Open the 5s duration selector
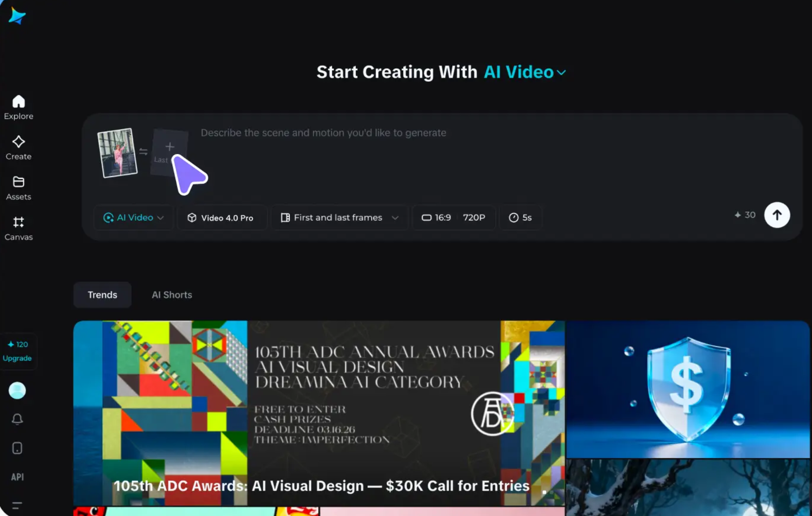The image size is (812, 516). pos(520,218)
